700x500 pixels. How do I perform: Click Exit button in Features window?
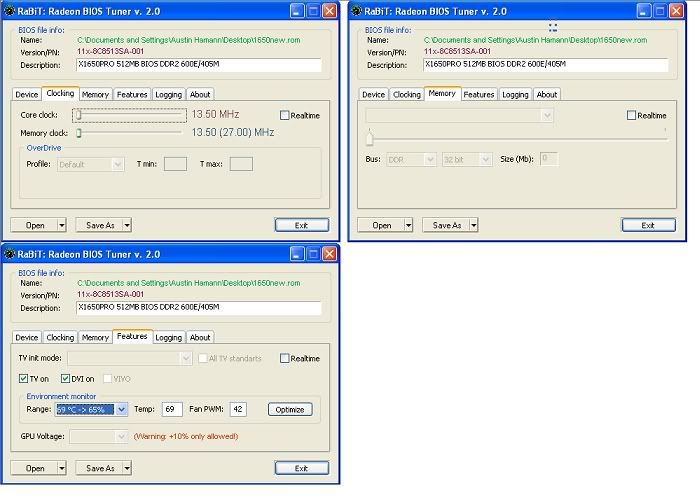click(x=302, y=468)
